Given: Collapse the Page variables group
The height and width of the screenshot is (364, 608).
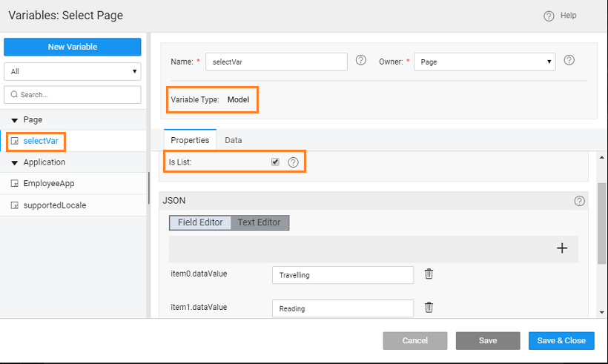Looking at the screenshot, I should tap(14, 120).
